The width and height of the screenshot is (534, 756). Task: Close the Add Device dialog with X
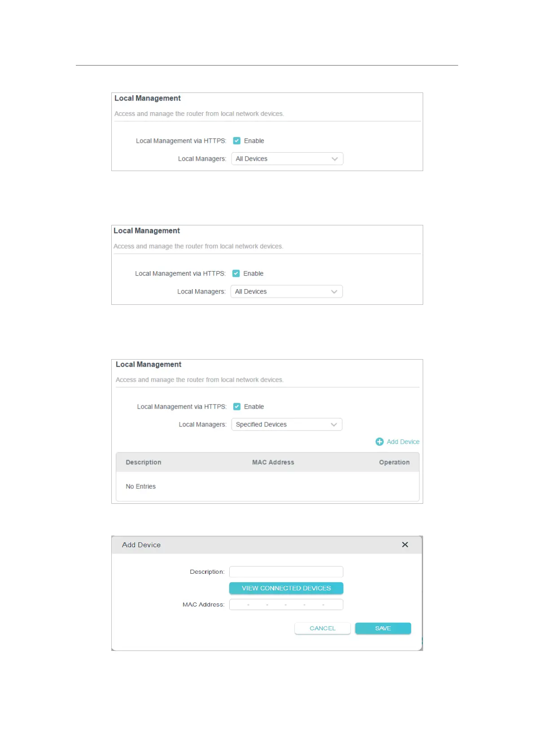[x=405, y=545]
